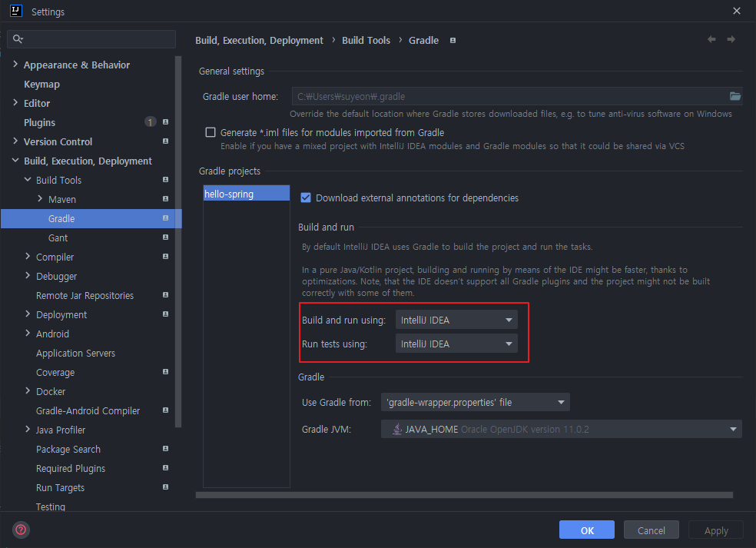Open Package Search settings

click(68, 449)
